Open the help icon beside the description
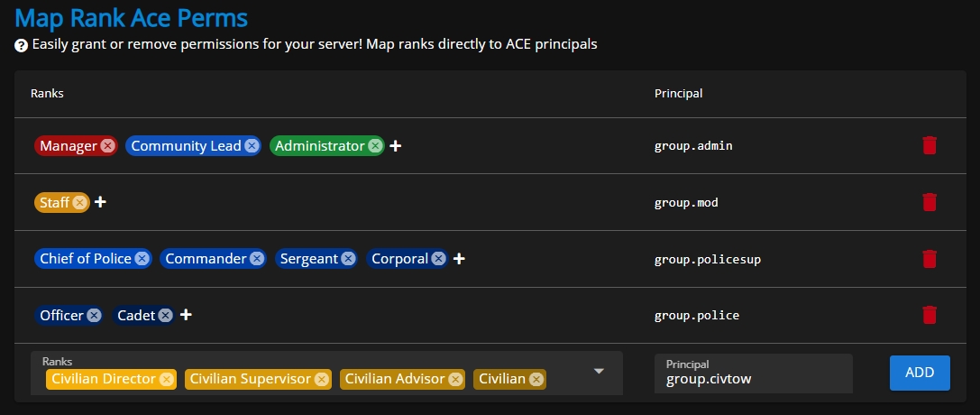Viewport: 980px width, 415px height. pyautogui.click(x=22, y=44)
